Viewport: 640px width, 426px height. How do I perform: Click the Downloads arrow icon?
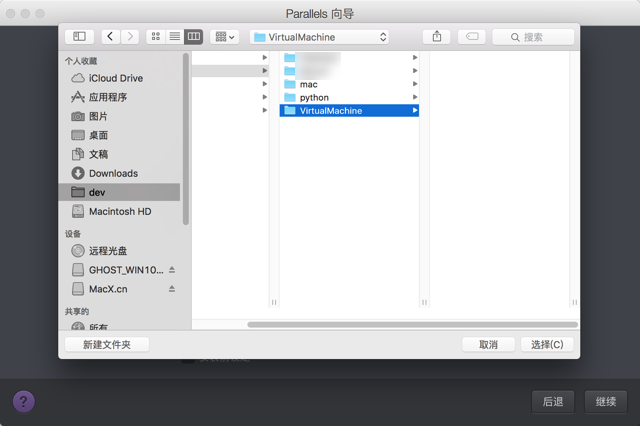pos(78,173)
